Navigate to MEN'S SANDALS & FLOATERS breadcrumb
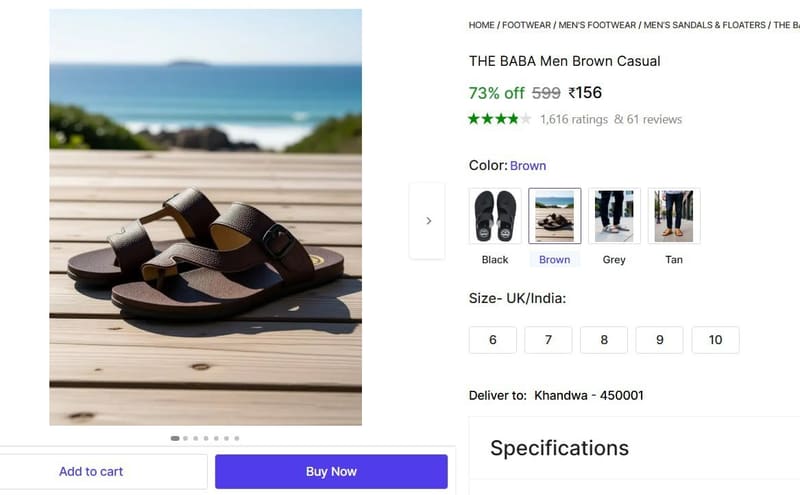This screenshot has width=800, height=495. click(705, 25)
